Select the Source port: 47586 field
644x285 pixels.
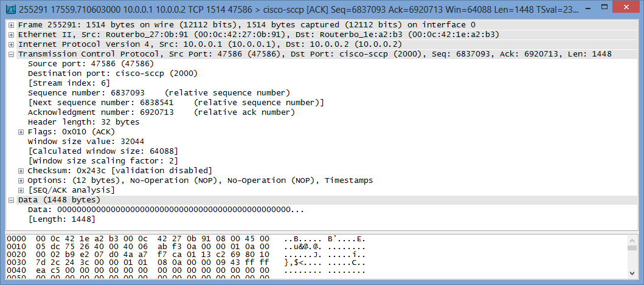(91, 64)
